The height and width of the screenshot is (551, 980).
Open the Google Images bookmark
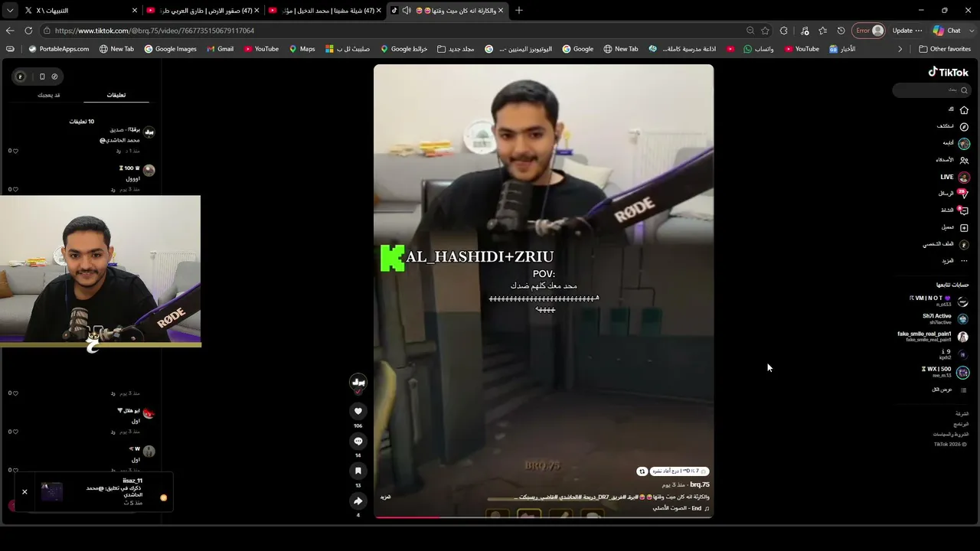169,49
